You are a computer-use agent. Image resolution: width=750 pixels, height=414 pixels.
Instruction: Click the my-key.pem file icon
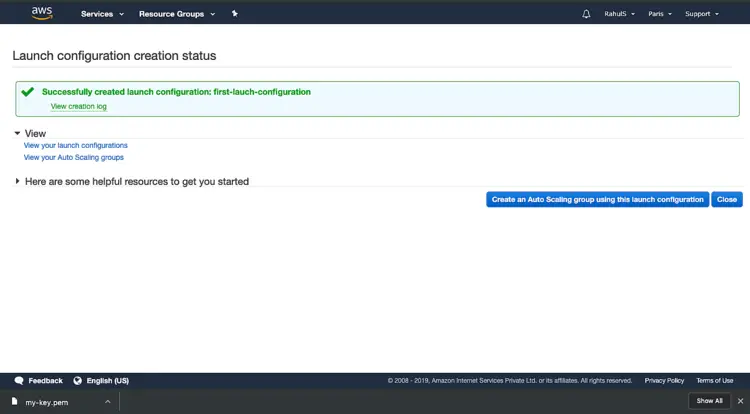click(14, 402)
